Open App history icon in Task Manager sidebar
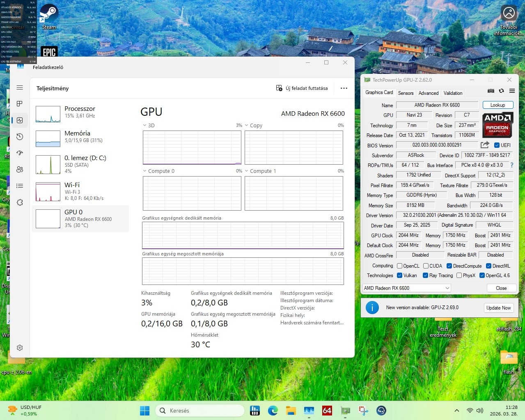Image resolution: width=525 pixels, height=420 pixels. coord(20,137)
